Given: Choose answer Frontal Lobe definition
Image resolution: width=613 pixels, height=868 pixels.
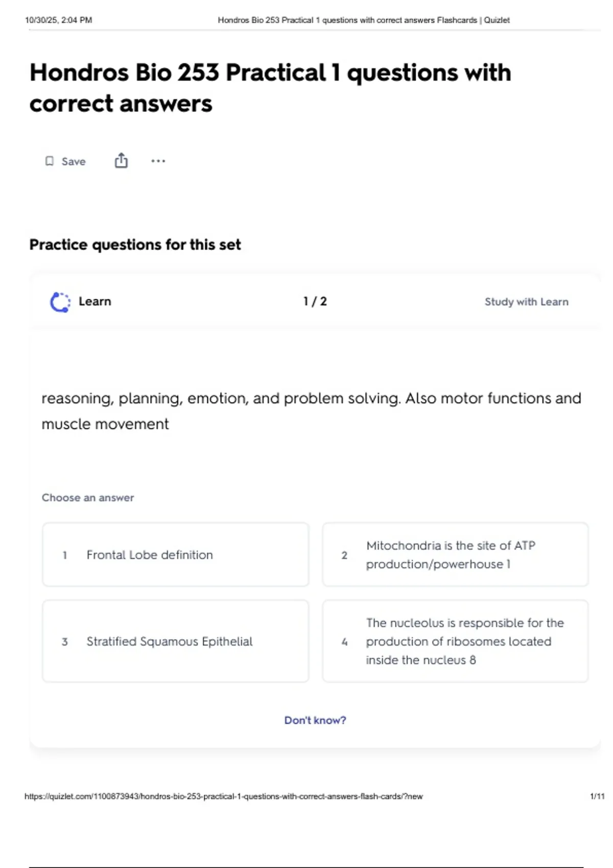Looking at the screenshot, I should pos(176,554).
